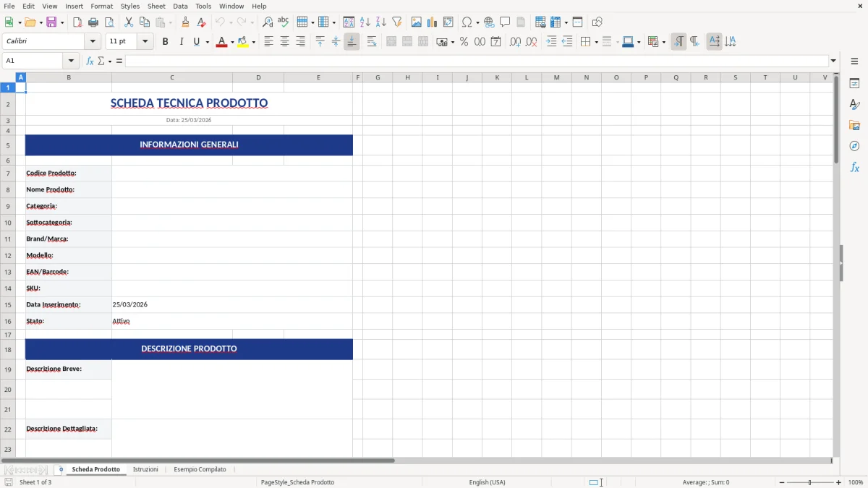Toggle Wrap Text button
The image size is (868, 488).
[372, 42]
